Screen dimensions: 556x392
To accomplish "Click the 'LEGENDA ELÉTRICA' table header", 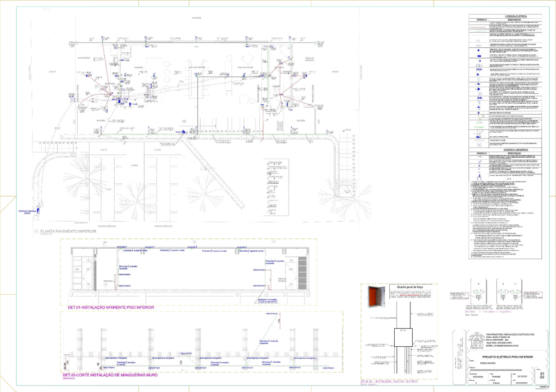I will [507, 15].
